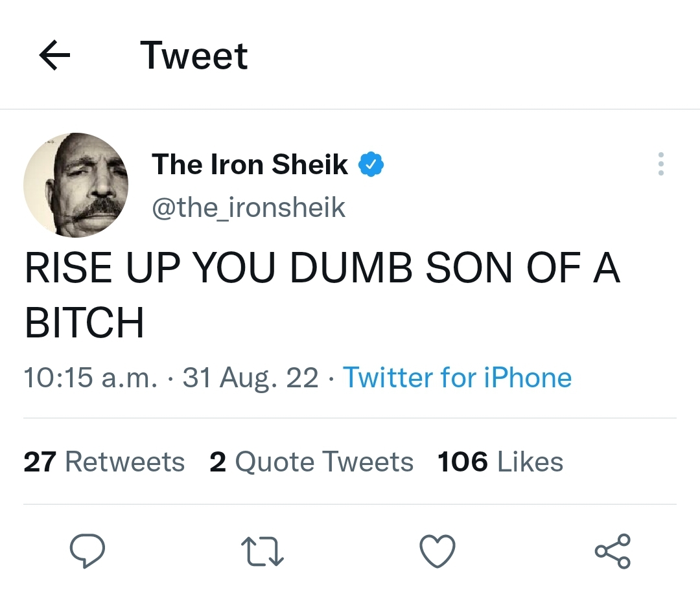This screenshot has height=590, width=700.
Task: Click the 31 Aug. 22 date
Action: pyautogui.click(x=250, y=378)
